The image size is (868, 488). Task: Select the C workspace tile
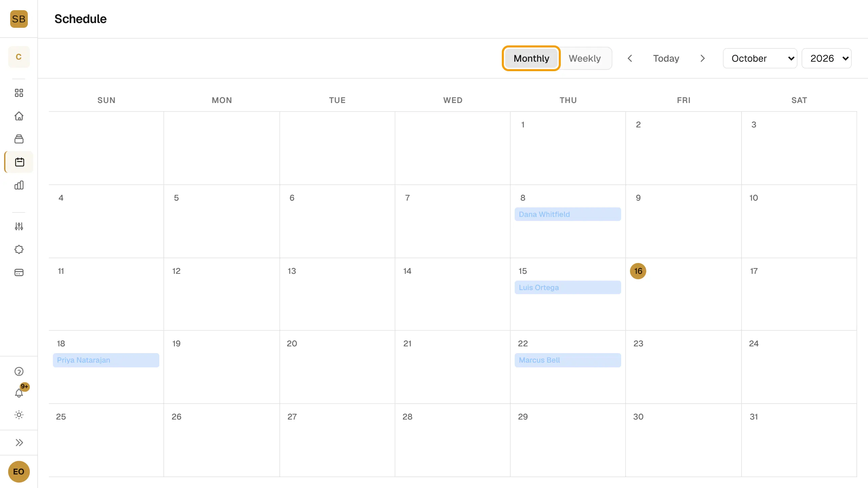(x=19, y=57)
